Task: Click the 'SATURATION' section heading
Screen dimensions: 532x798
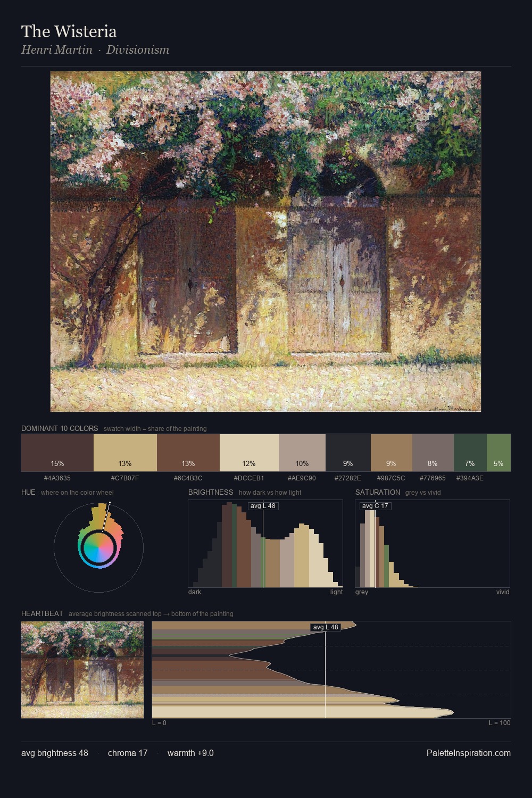Action: pyautogui.click(x=378, y=492)
